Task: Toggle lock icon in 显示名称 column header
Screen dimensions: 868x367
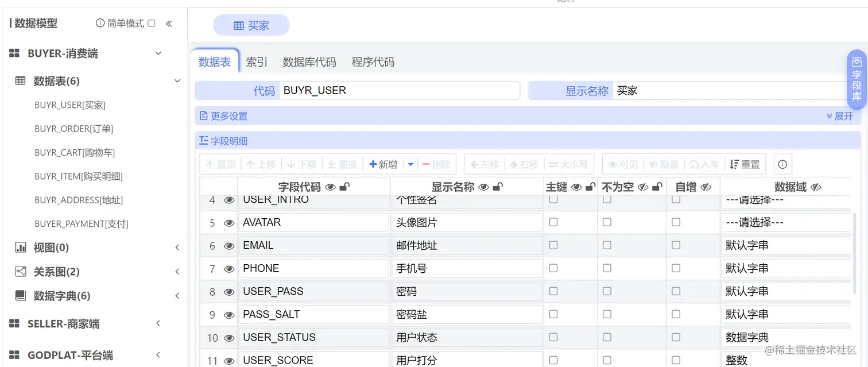Action: coord(498,187)
